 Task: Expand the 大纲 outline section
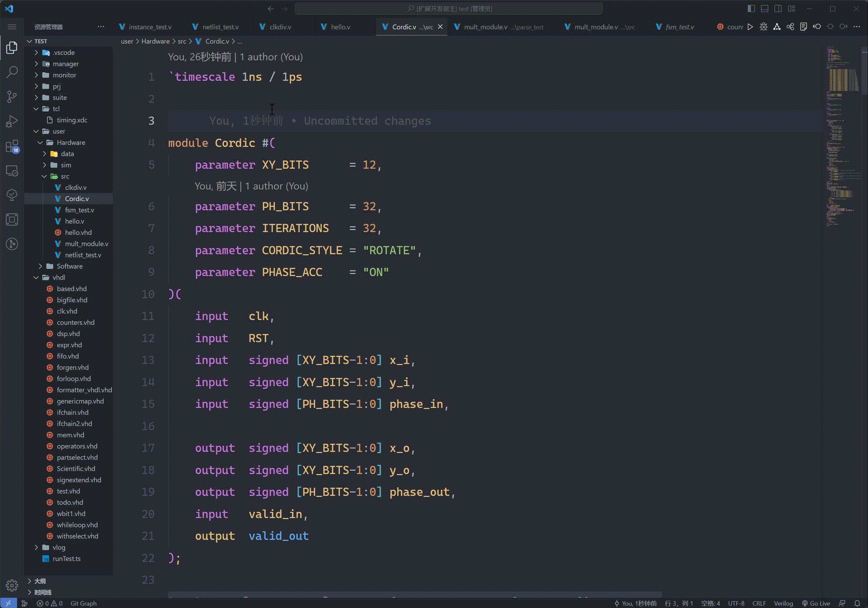coord(69,581)
